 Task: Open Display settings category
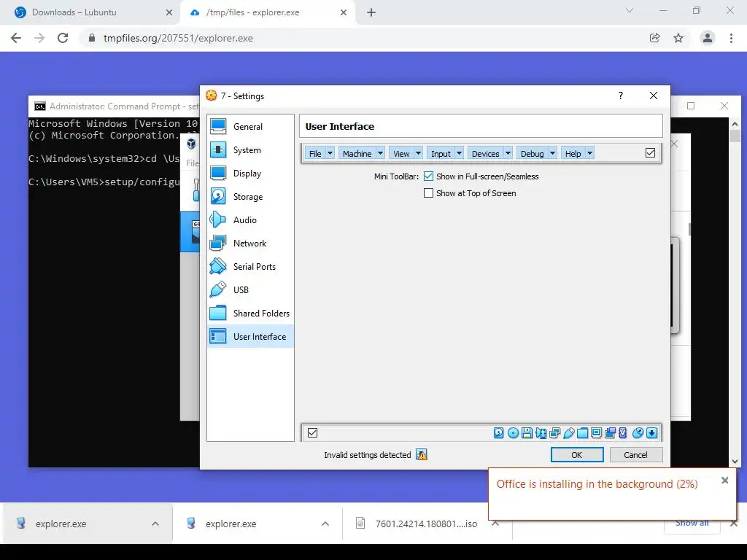coord(251,174)
